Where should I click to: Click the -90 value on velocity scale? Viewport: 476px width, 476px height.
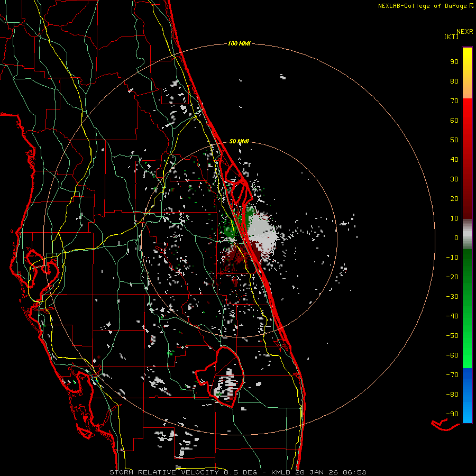coord(452,414)
